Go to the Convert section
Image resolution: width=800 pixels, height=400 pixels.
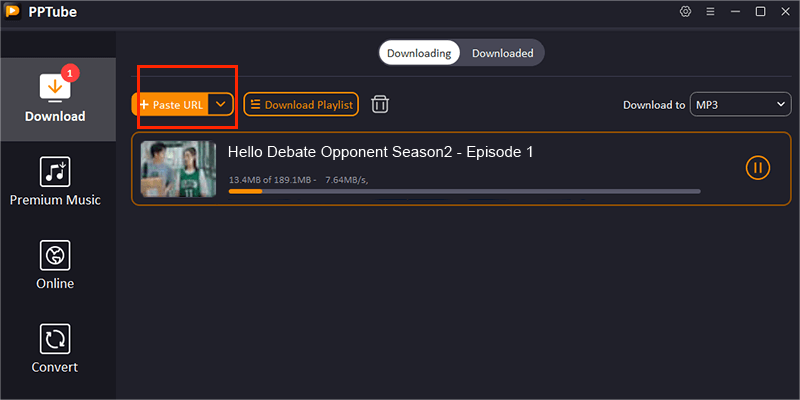click(55, 347)
